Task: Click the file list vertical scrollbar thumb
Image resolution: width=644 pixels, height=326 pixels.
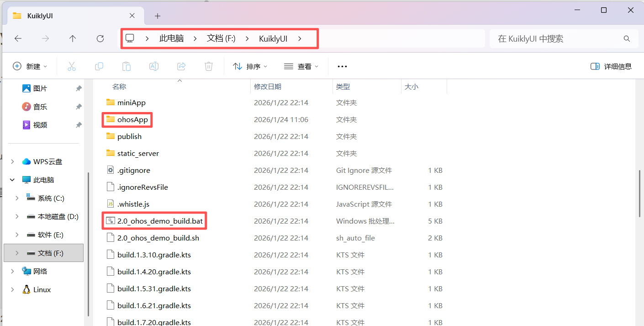Action: click(x=639, y=193)
